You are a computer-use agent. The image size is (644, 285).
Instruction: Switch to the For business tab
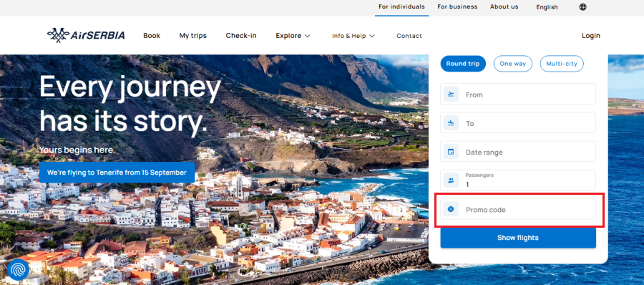[x=457, y=6]
